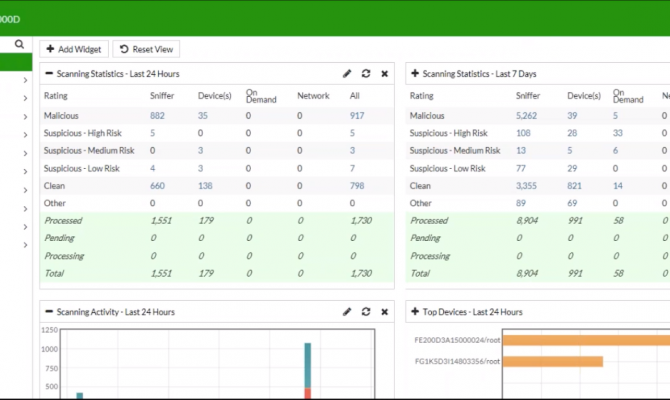Edit the Scanning Activity widget via pencil
The image size is (670, 400).
pos(347,312)
